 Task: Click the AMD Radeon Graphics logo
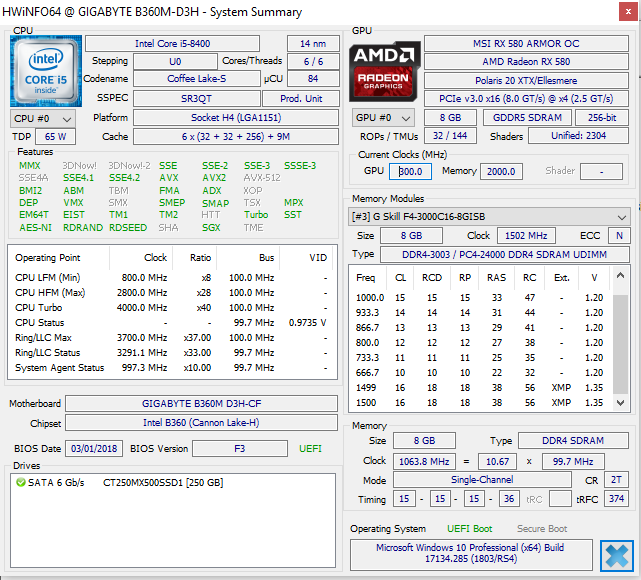coord(384,71)
